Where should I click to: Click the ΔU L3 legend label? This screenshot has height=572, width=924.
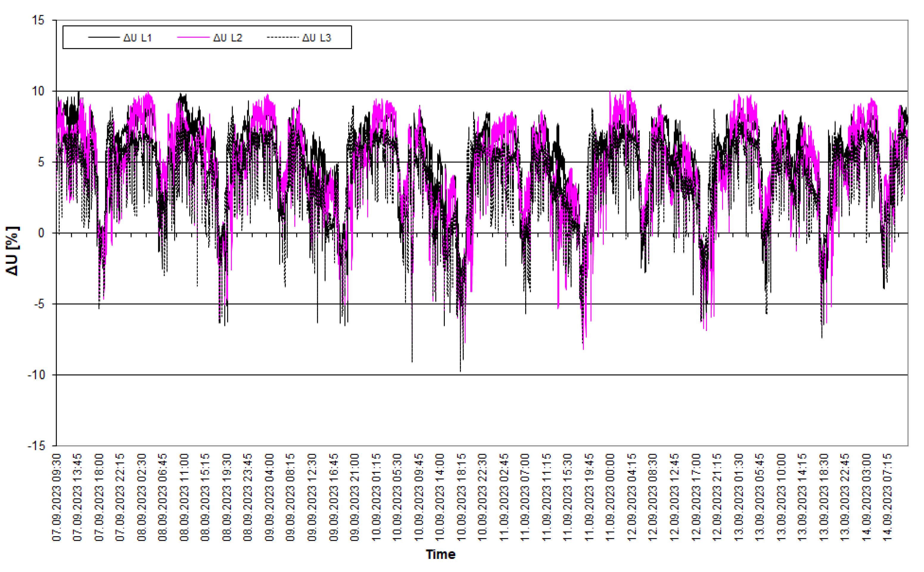[x=316, y=38]
